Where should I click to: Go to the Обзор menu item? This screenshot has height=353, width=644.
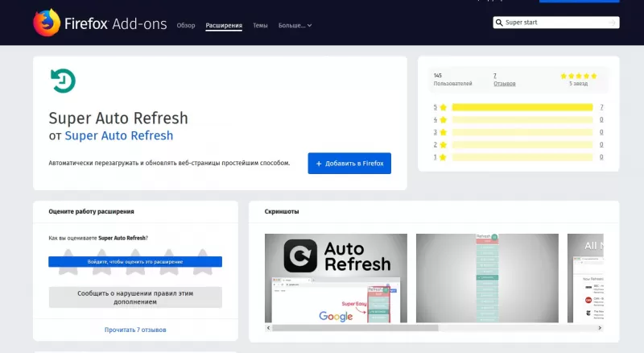pos(186,26)
